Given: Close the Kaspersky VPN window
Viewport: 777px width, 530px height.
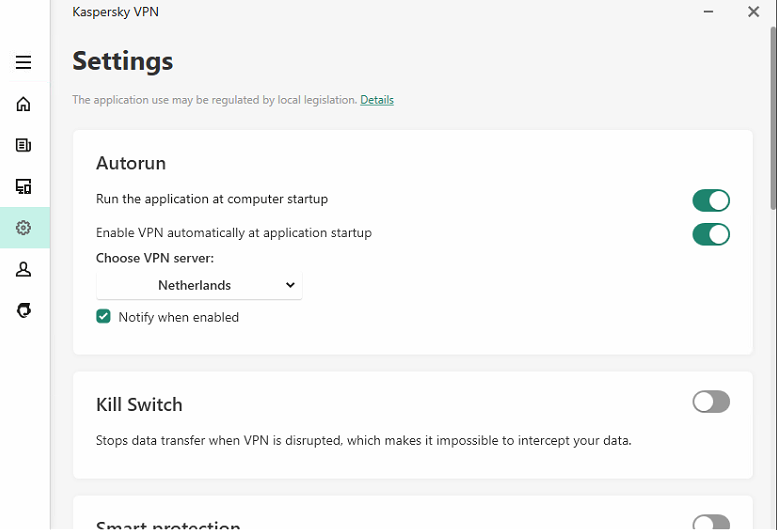Looking at the screenshot, I should (x=754, y=12).
